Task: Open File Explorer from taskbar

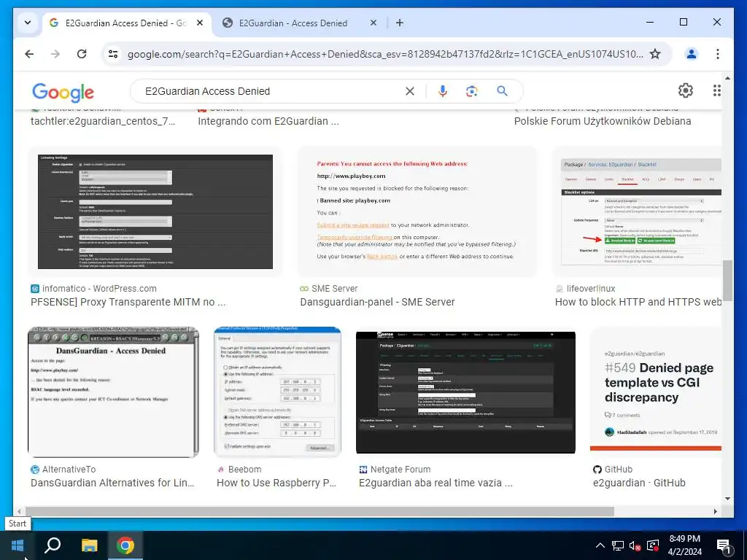Action: [x=89, y=545]
